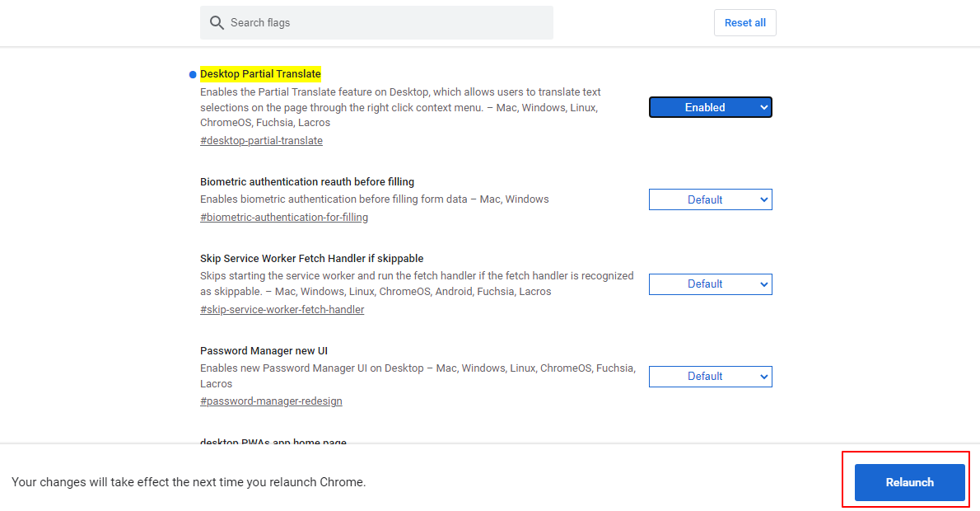Open the Desktop Partial Translate Enabled dropdown
This screenshot has height=511, width=980.
click(x=710, y=107)
